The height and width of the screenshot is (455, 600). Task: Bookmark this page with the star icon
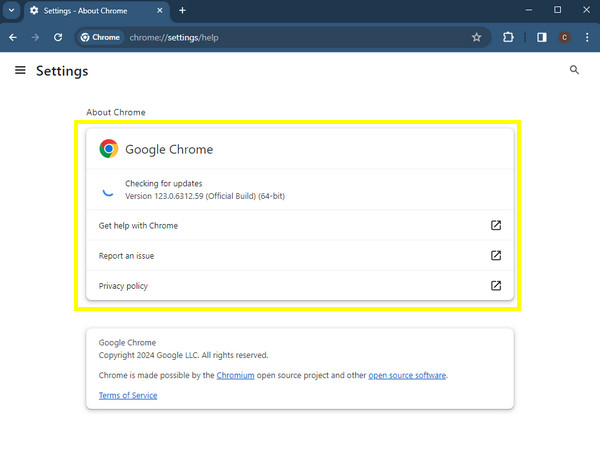[x=476, y=38]
